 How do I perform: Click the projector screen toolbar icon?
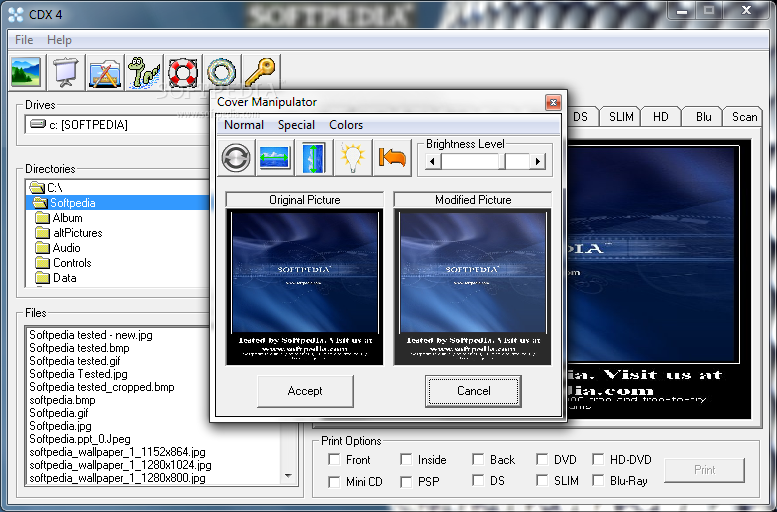65,72
